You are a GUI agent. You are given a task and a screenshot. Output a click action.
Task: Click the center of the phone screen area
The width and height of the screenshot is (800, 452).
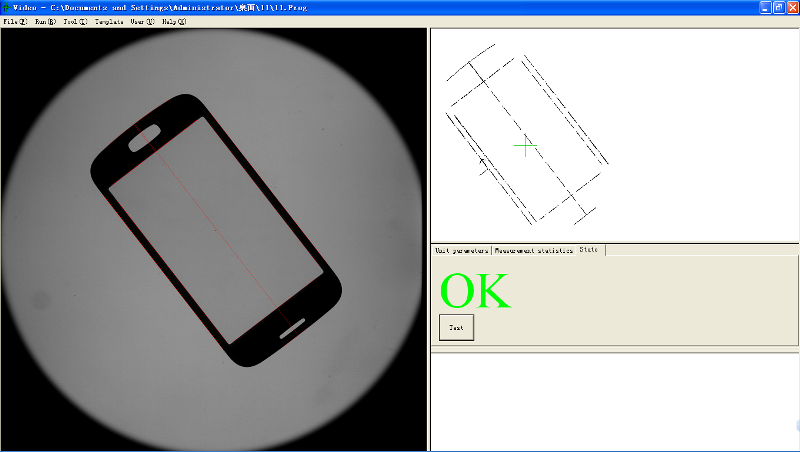click(x=217, y=233)
